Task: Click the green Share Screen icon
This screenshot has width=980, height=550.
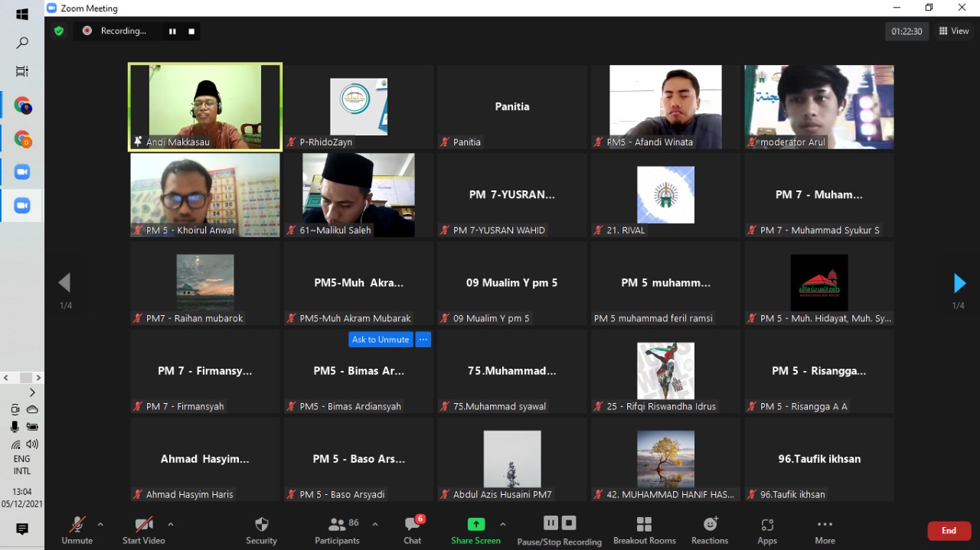Action: [x=475, y=525]
